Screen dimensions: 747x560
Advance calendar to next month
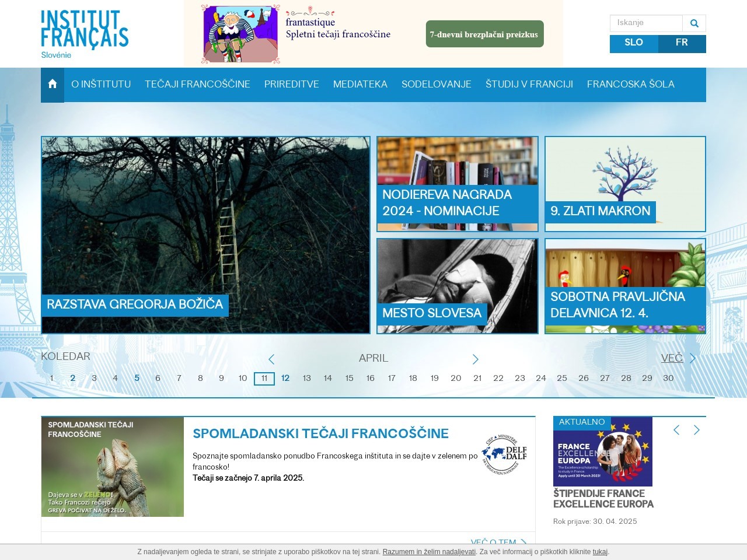pyautogui.click(x=475, y=359)
